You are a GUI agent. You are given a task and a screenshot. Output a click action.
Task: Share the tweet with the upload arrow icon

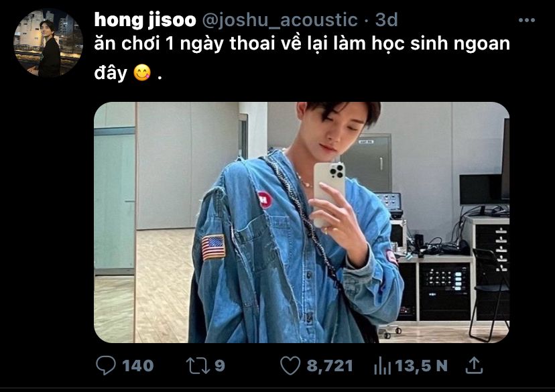pos(474,365)
